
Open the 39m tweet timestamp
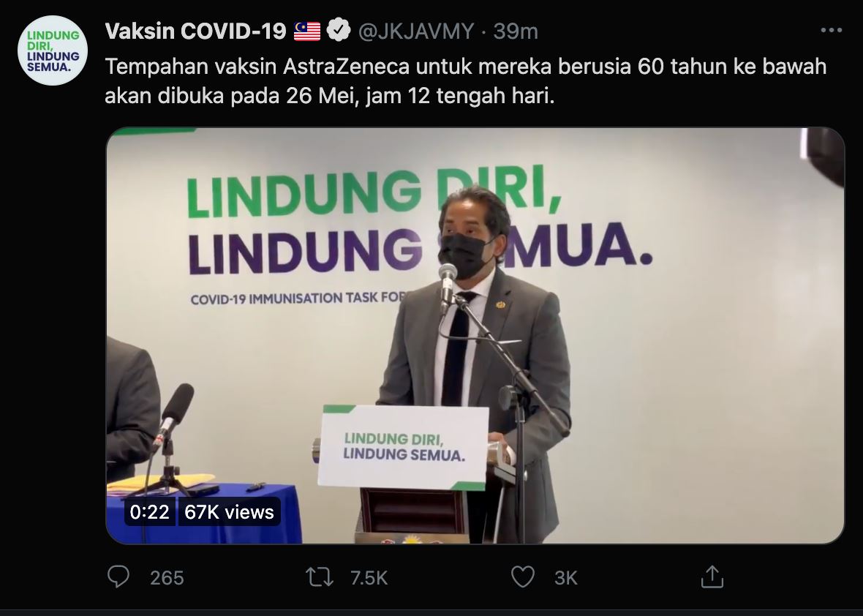click(x=516, y=31)
